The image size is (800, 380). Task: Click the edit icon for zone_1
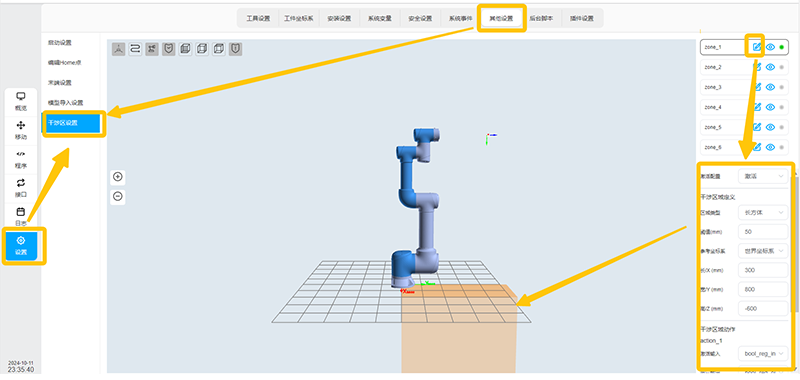coord(757,47)
